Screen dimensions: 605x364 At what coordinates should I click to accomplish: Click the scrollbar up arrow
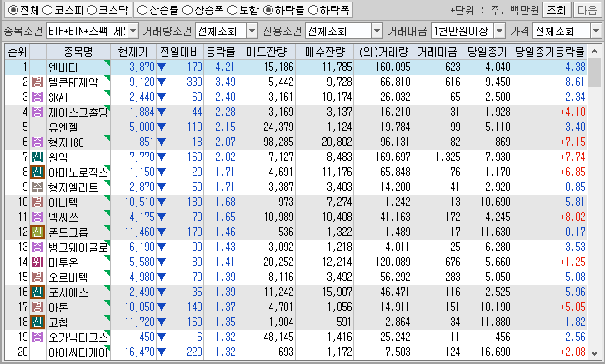pos(594,52)
